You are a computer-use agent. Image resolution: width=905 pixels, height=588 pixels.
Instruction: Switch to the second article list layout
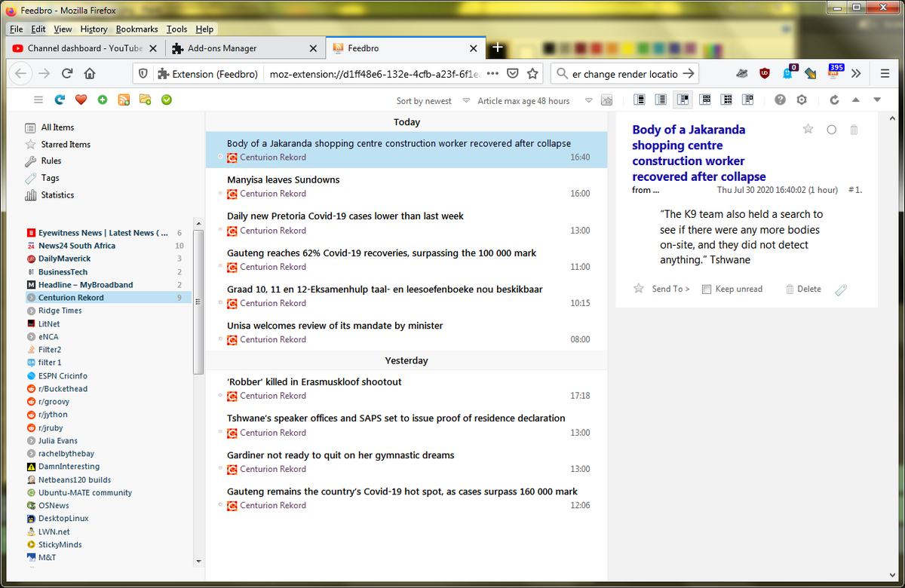pyautogui.click(x=661, y=100)
